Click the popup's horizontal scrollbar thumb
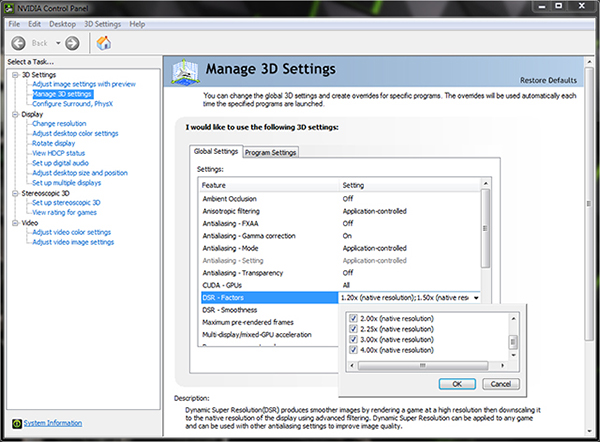Viewport: 600px width, 442px height. click(422, 365)
